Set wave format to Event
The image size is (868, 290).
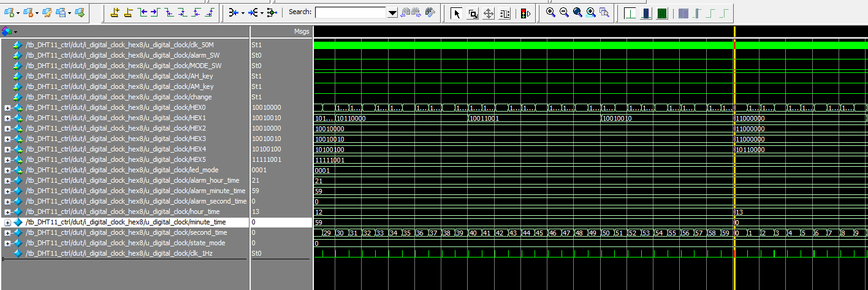point(661,13)
